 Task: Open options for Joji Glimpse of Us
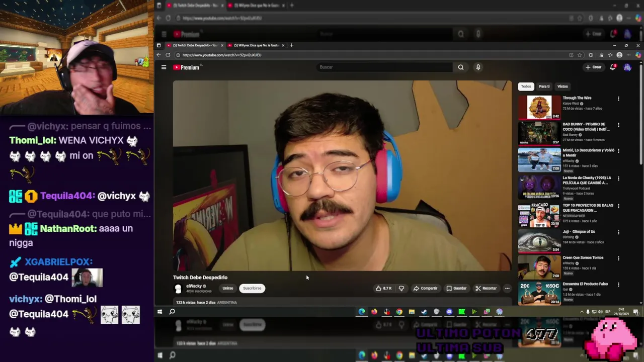(618, 232)
